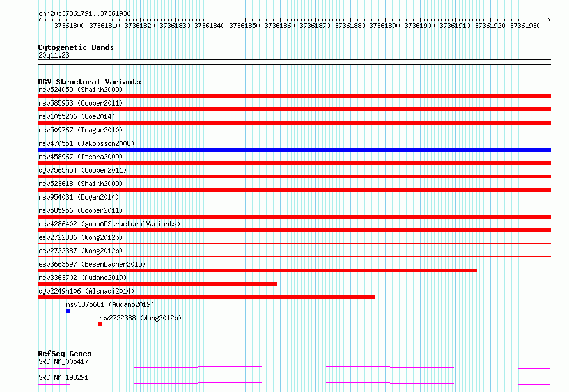The height and width of the screenshot is (392, 569).
Task: Select the nsv523618 (Shaikh2009) label
Action: click(x=81, y=184)
